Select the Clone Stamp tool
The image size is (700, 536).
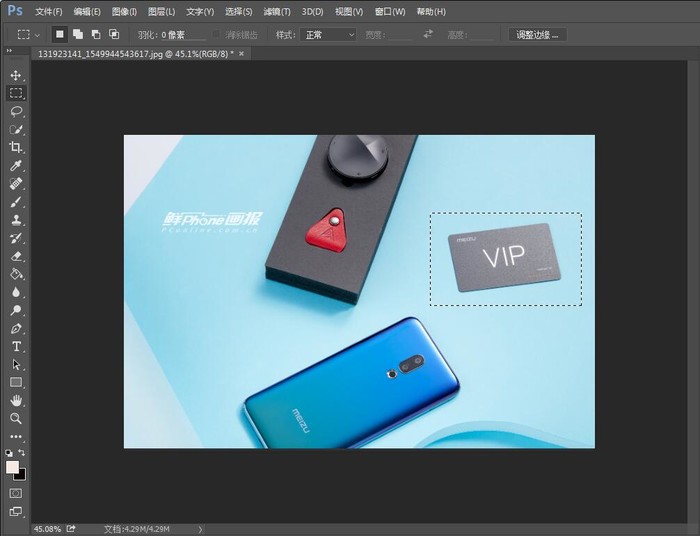point(16,220)
